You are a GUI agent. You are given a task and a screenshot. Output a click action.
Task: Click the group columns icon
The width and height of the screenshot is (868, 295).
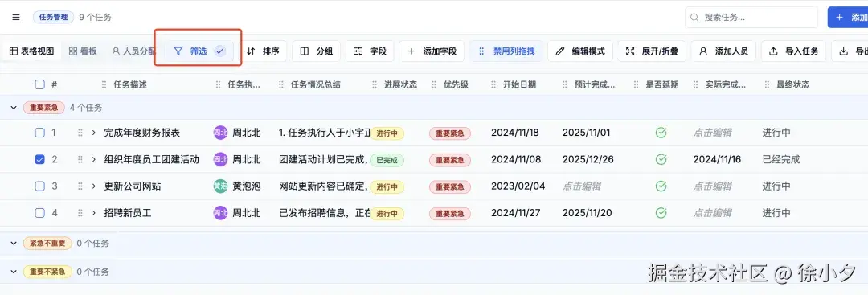tap(305, 51)
